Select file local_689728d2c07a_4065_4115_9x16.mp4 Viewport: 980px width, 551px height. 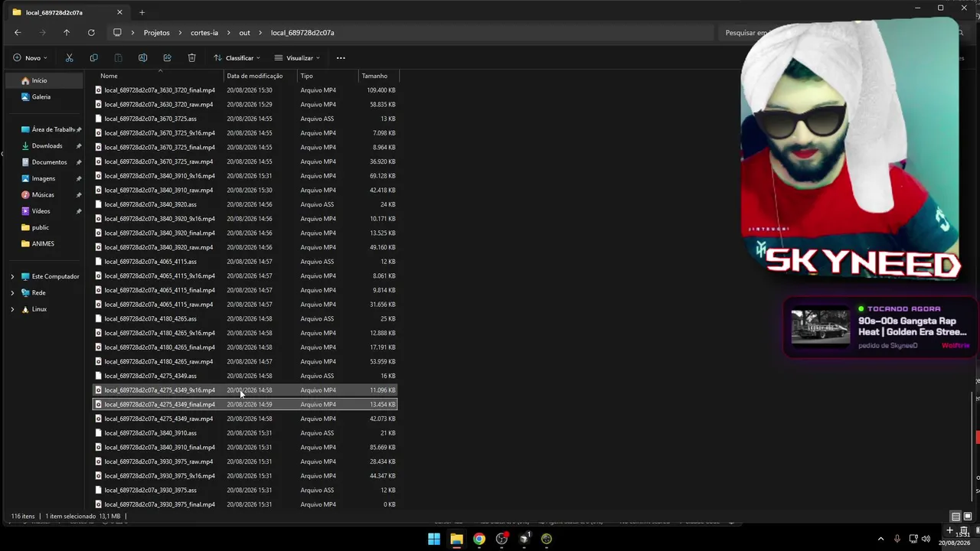point(245,276)
